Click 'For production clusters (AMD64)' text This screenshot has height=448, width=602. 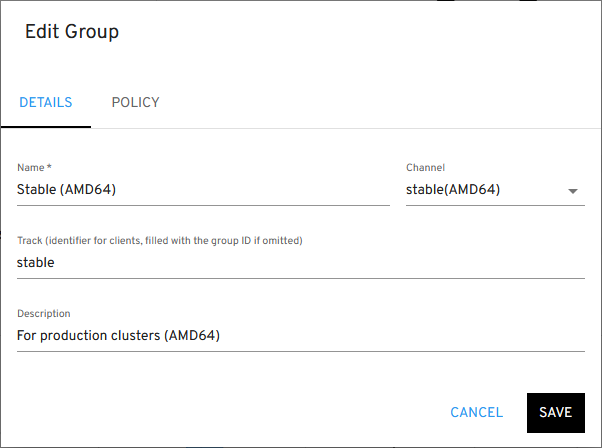click(x=118, y=336)
